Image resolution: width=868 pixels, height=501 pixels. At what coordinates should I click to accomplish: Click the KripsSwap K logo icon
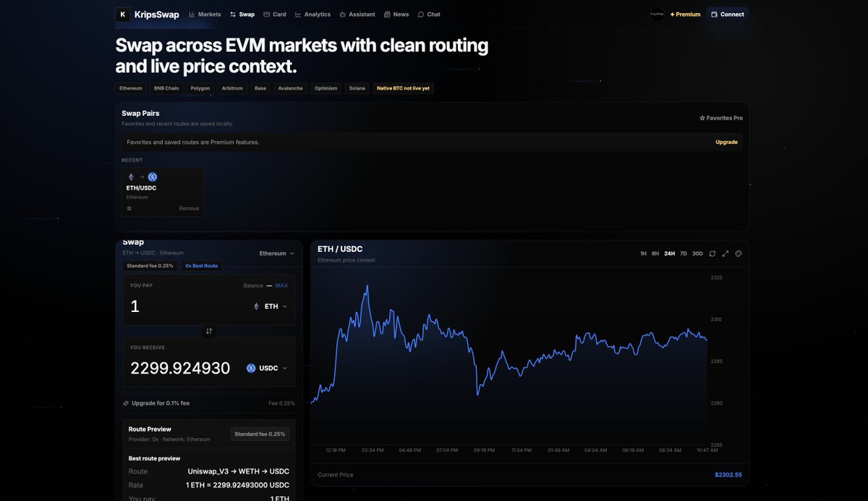pos(122,14)
